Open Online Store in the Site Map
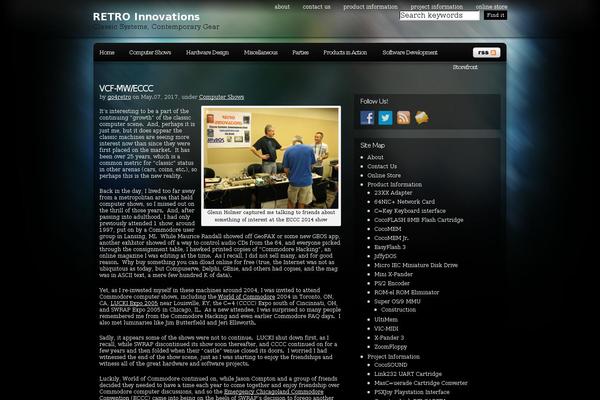This screenshot has width=600, height=400. click(x=384, y=176)
